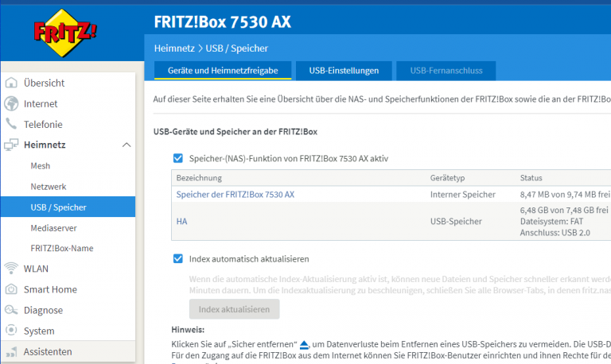This screenshot has height=364, width=611.
Task: Click "8,47 MB von 9,74 MB frei" status
Action: pos(565,194)
